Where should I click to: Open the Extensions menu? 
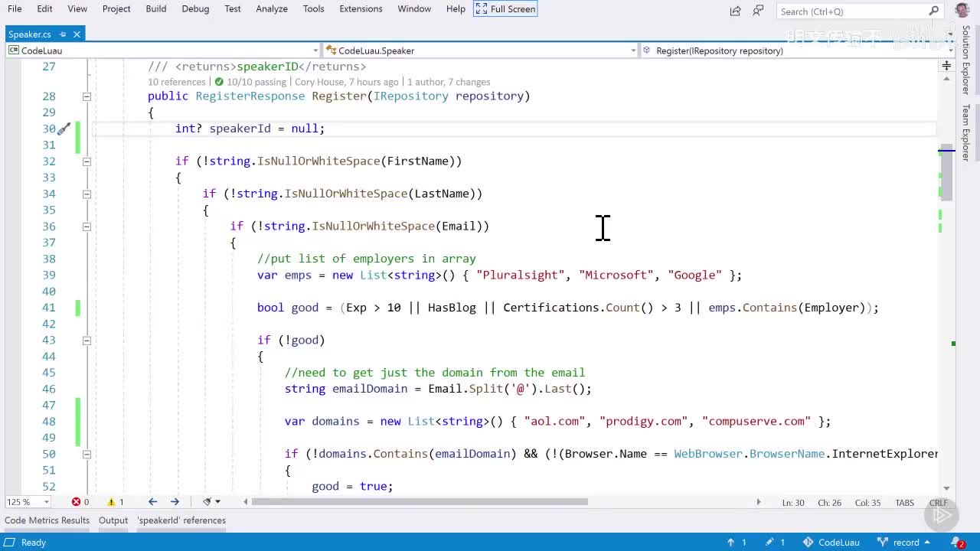pos(361,8)
